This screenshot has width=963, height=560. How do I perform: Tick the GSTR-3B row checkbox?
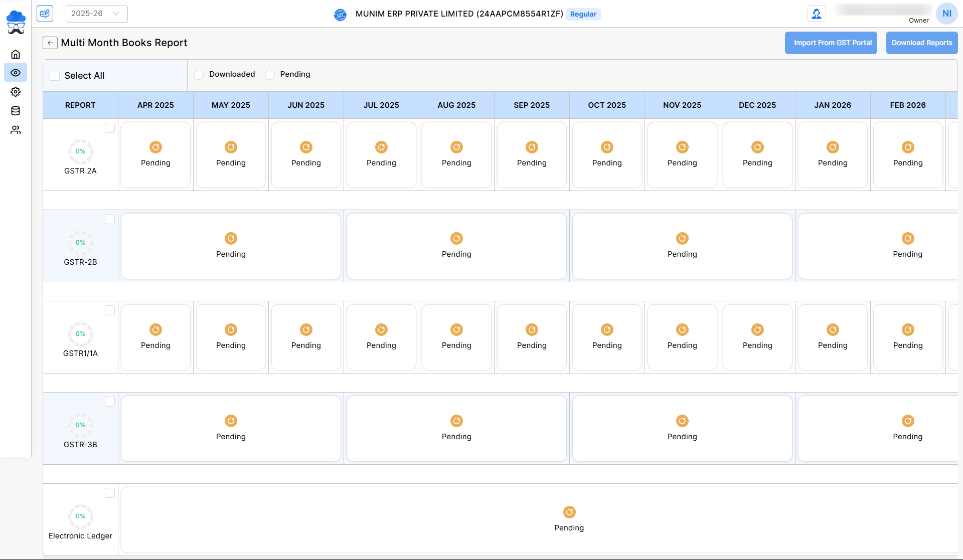[110, 402]
